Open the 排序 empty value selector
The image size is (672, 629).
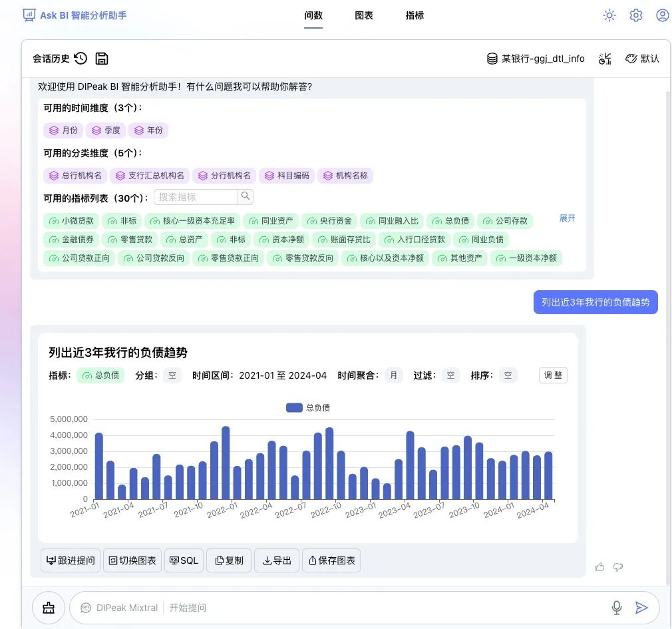[508, 375]
